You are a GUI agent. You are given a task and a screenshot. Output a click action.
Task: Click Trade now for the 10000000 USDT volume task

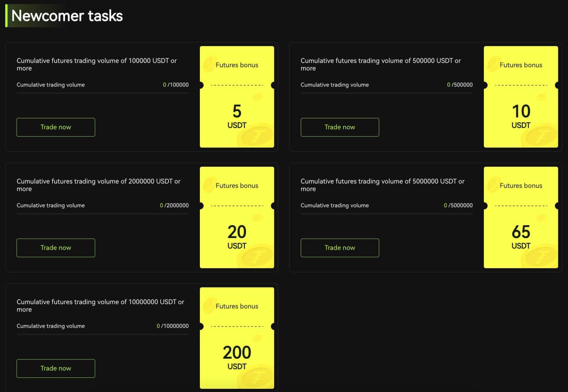(x=55, y=368)
